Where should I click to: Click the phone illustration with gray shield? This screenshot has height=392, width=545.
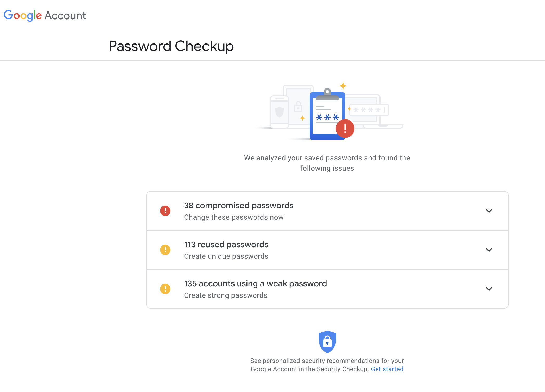280,112
